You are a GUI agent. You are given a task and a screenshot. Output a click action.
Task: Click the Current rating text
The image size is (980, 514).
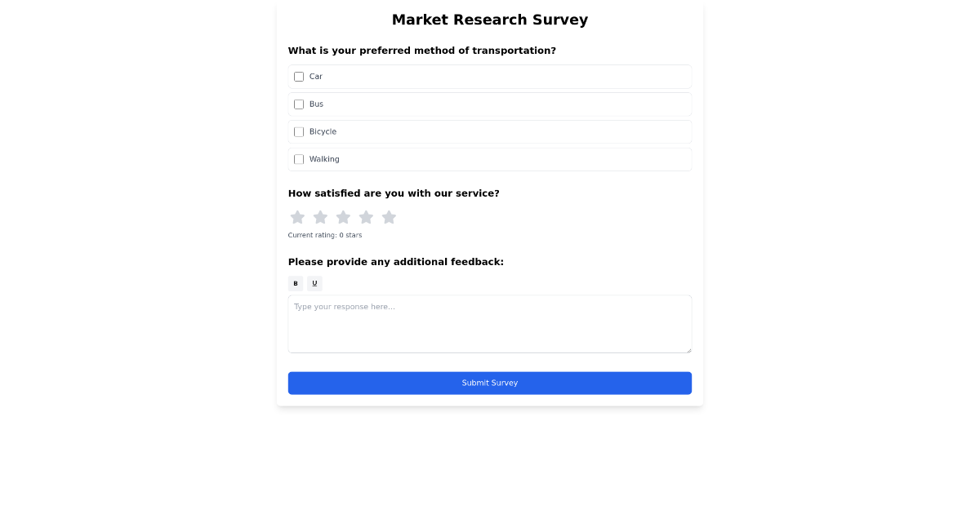pos(325,235)
